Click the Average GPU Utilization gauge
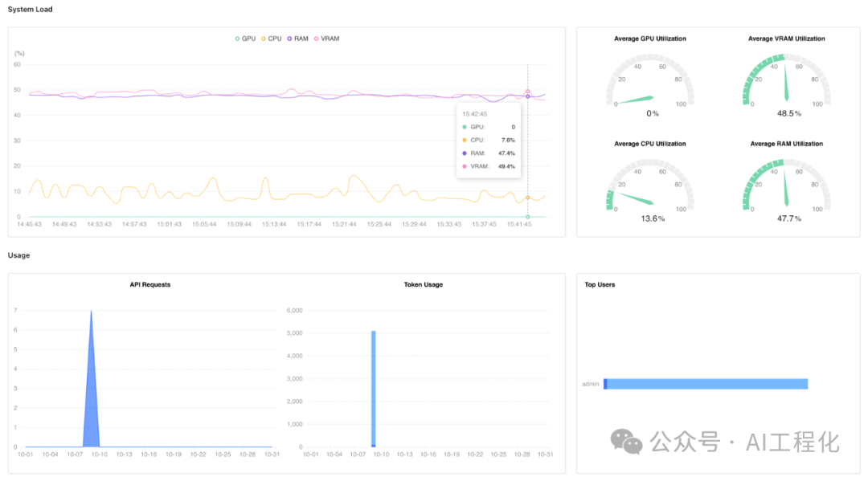This screenshot has width=868, height=477. coord(650,80)
